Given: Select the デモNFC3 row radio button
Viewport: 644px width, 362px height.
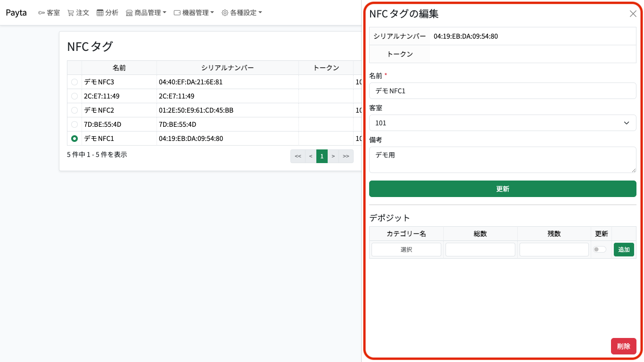Looking at the screenshot, I should tap(74, 82).
